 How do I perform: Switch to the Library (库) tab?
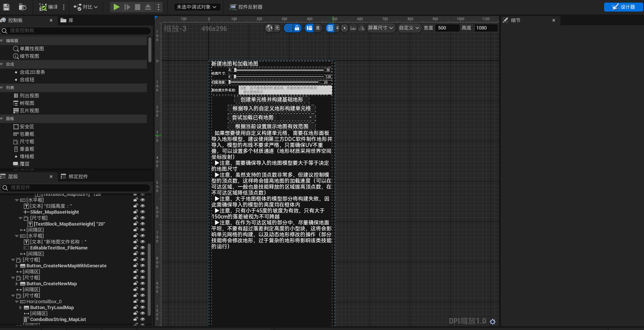[x=67, y=20]
